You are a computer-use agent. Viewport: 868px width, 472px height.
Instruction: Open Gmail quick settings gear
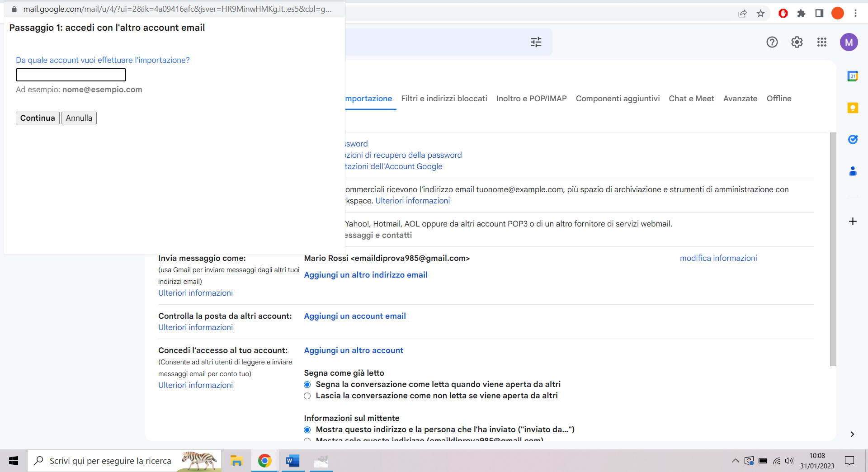click(x=797, y=42)
